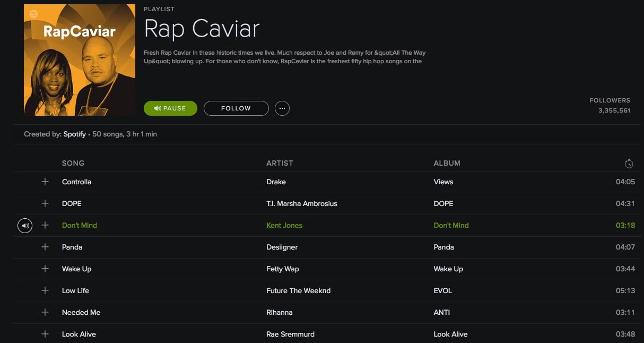Screen dimensions: 644x343
Task: Open the three-dots more options button
Action: pyautogui.click(x=282, y=108)
